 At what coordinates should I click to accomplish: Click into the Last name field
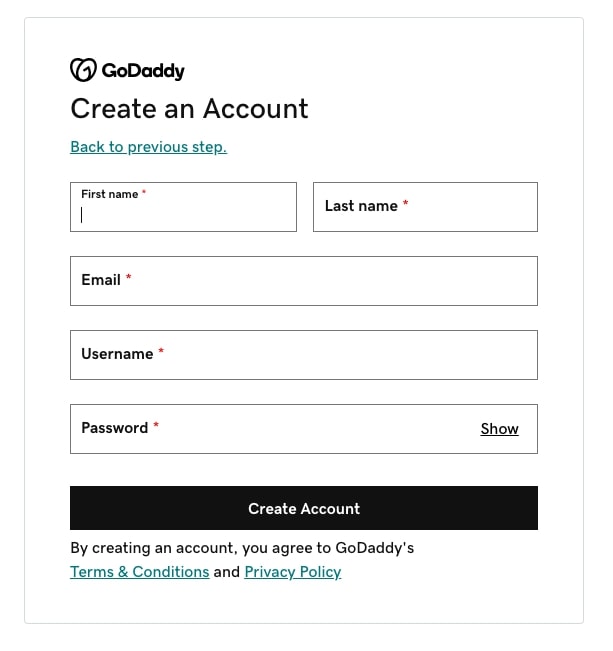[425, 207]
